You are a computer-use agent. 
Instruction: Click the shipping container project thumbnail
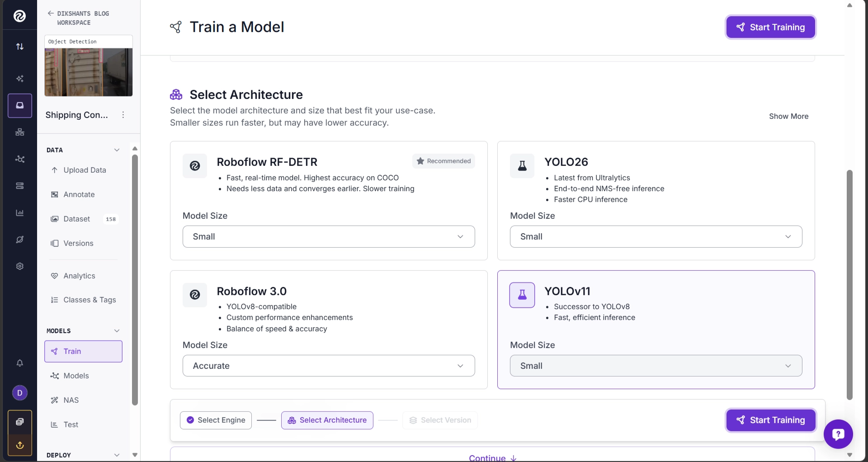(x=89, y=72)
